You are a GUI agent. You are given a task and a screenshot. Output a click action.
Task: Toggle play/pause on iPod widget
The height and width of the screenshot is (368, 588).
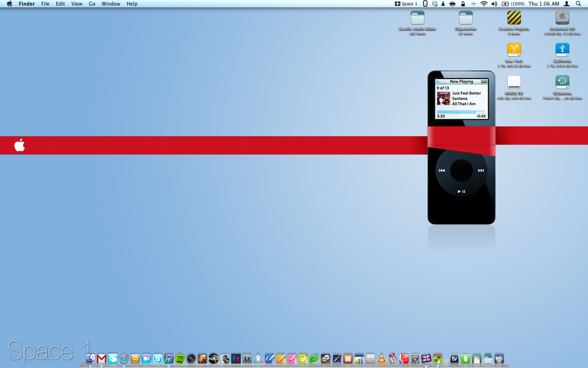461,191
